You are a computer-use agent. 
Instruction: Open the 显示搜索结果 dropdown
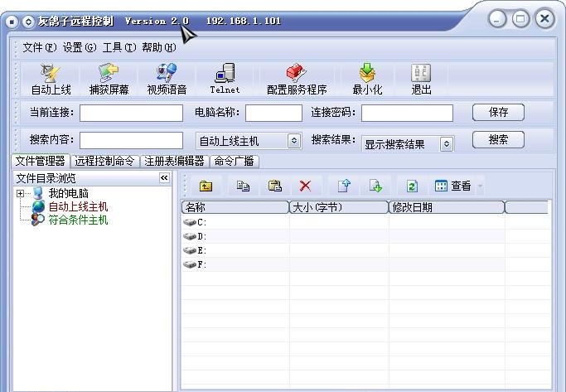[447, 144]
